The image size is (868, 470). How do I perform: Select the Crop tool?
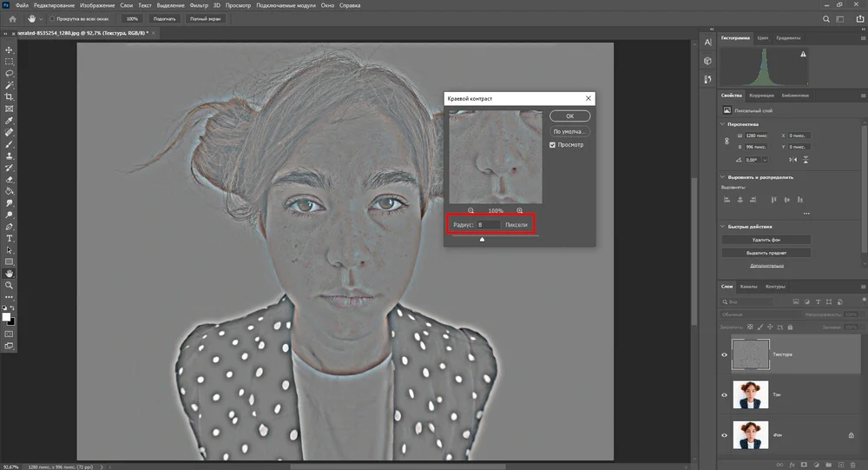coord(9,97)
